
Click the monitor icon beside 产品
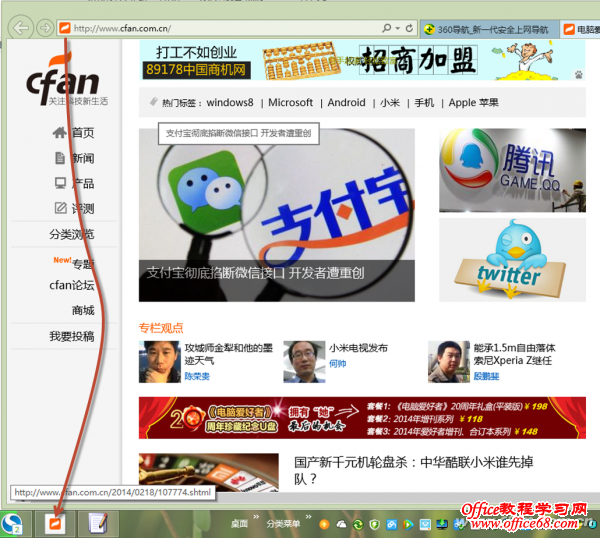pyautogui.click(x=60, y=183)
